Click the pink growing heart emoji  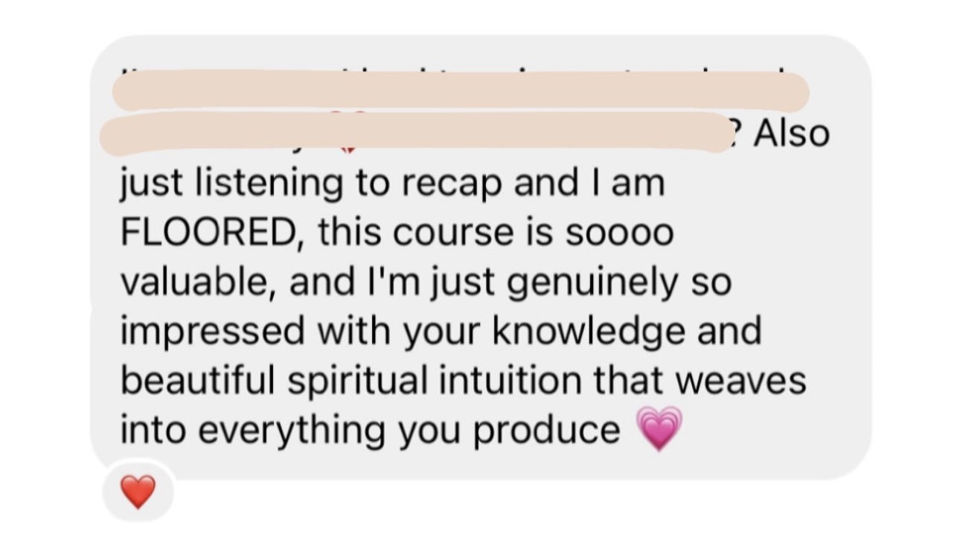pos(660,429)
